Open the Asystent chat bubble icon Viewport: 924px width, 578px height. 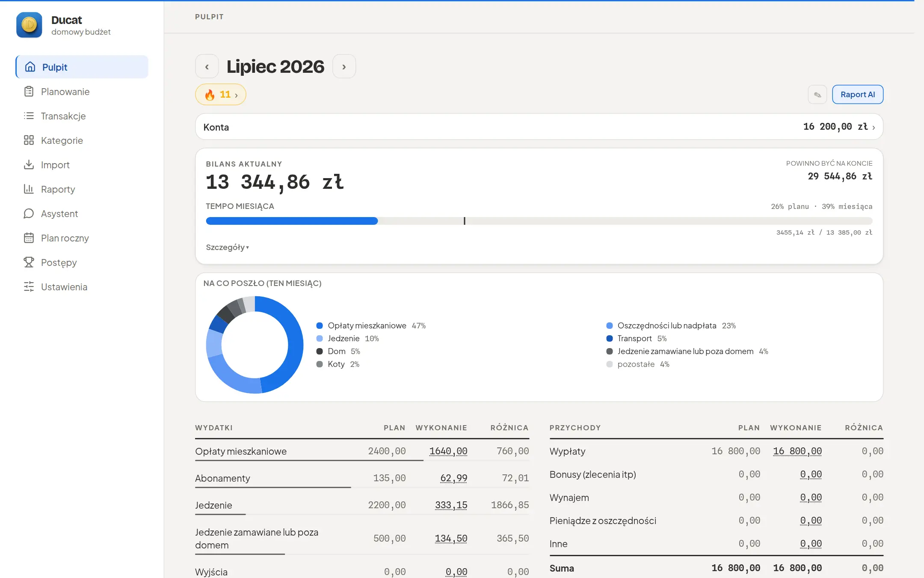tap(29, 214)
